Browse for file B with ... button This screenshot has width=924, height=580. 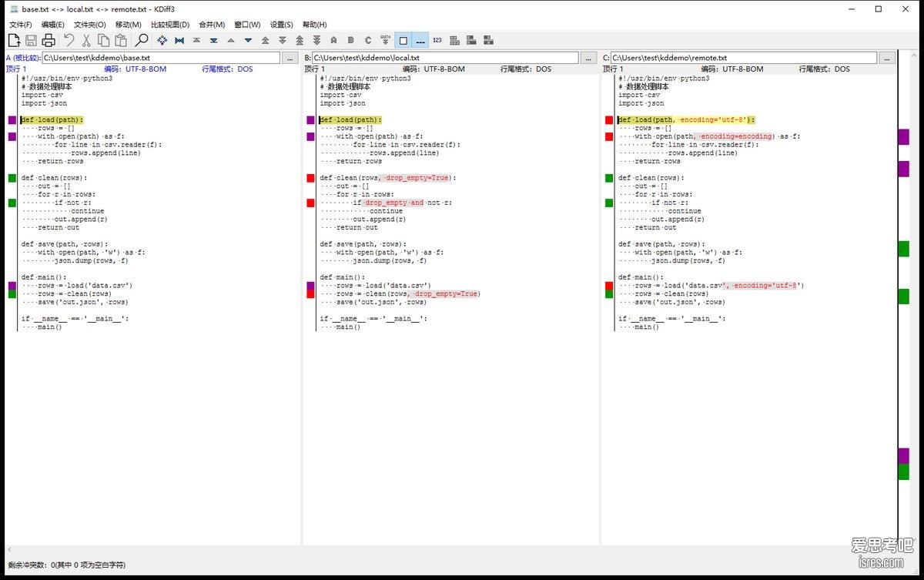click(588, 58)
